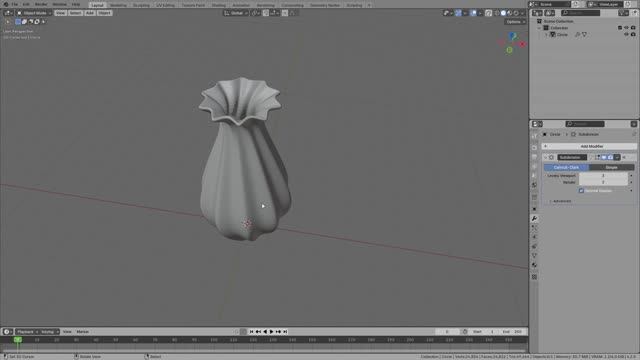640x360 pixels.
Task: Hide the Circle object using its eye icon
Action: [627, 35]
